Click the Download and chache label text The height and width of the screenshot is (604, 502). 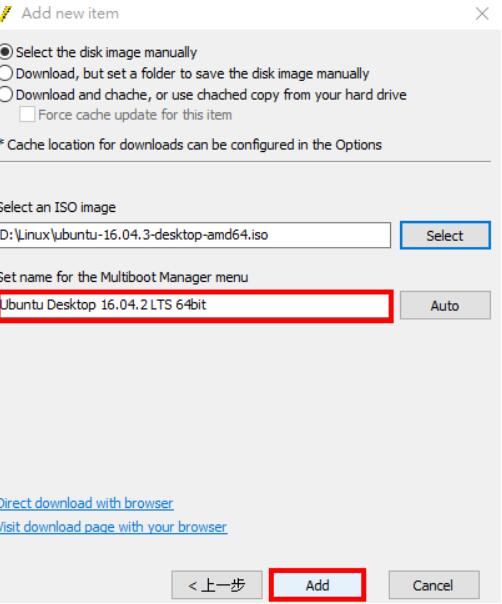(211, 95)
